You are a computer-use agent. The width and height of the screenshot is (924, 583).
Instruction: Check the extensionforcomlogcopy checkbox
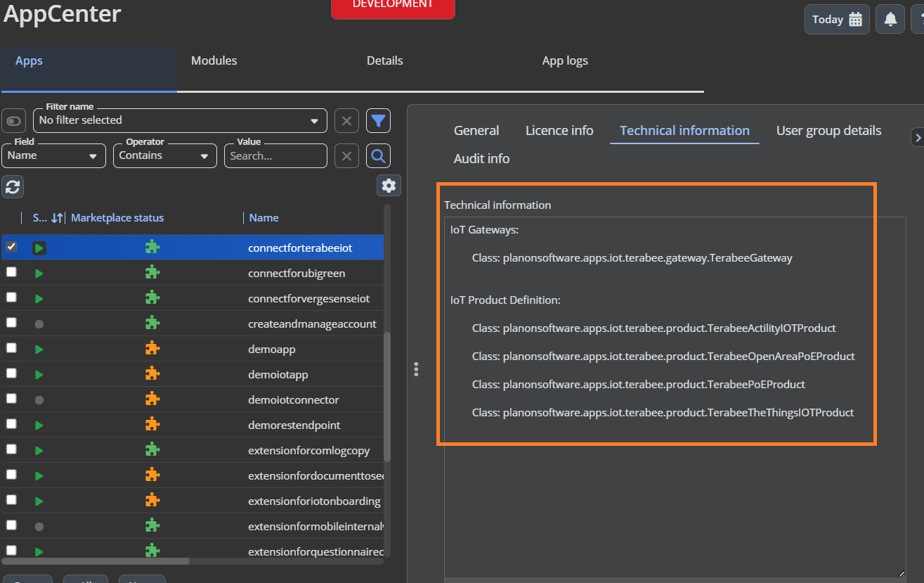coord(11,449)
